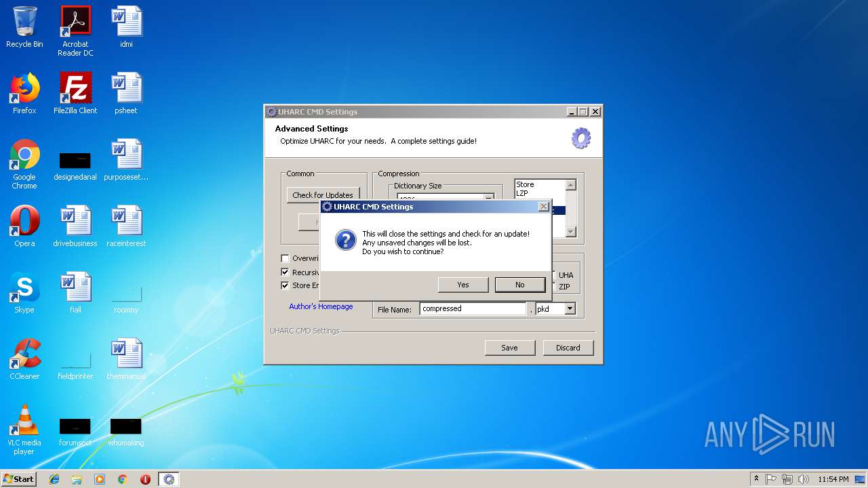The height and width of the screenshot is (488, 868).
Task: Click Check for Updates button
Action: coord(323,195)
